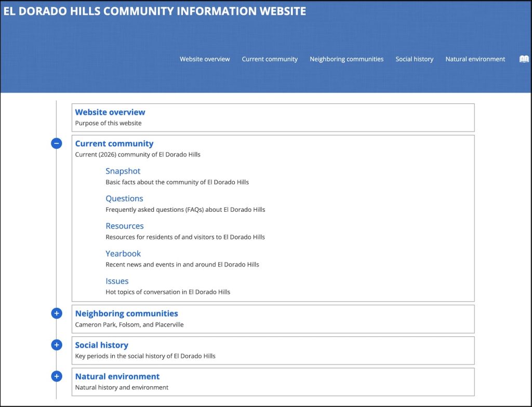Collapse the Current community section
The height and width of the screenshot is (407, 532).
click(57, 143)
